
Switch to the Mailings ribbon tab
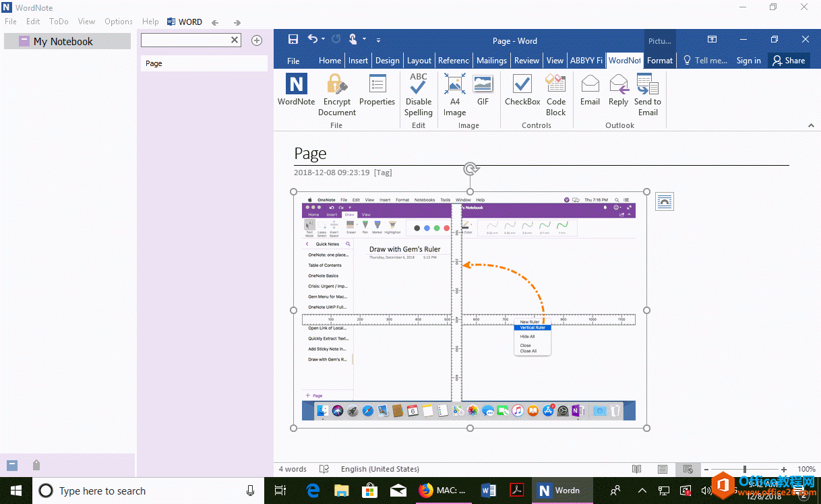point(491,60)
